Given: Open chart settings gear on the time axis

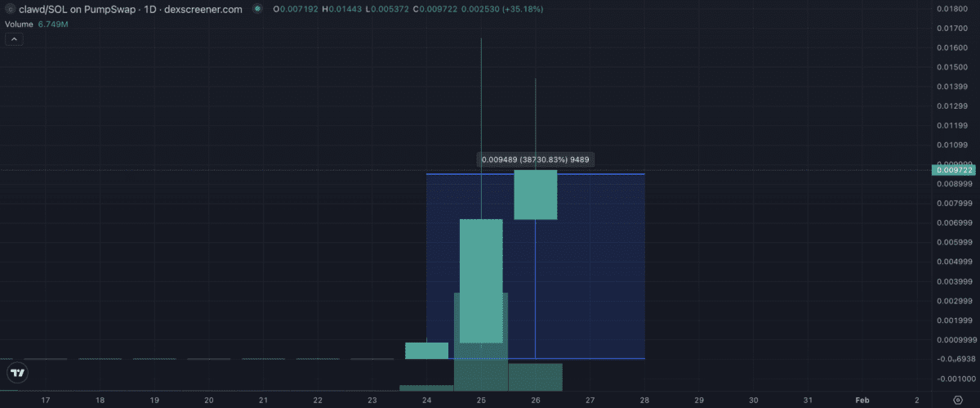Looking at the screenshot, I should (958, 400).
